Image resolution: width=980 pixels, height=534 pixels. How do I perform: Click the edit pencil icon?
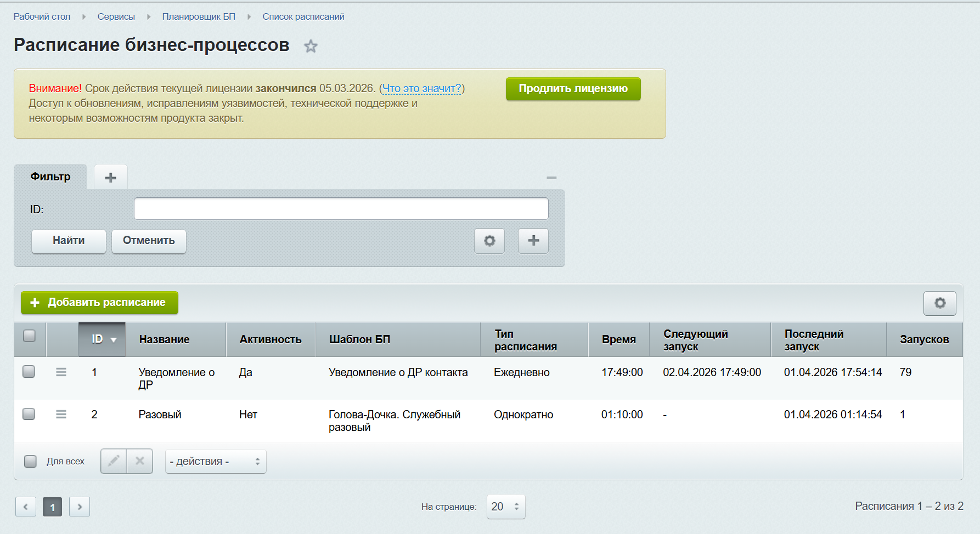coord(114,461)
